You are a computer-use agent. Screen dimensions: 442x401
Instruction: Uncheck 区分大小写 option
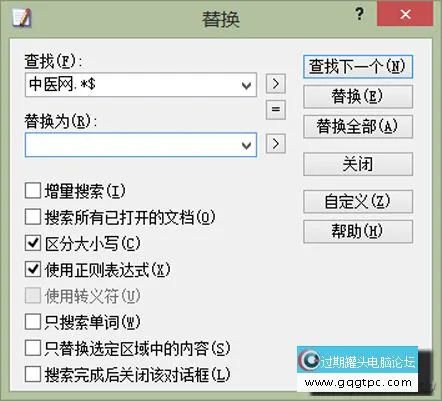pos(33,243)
